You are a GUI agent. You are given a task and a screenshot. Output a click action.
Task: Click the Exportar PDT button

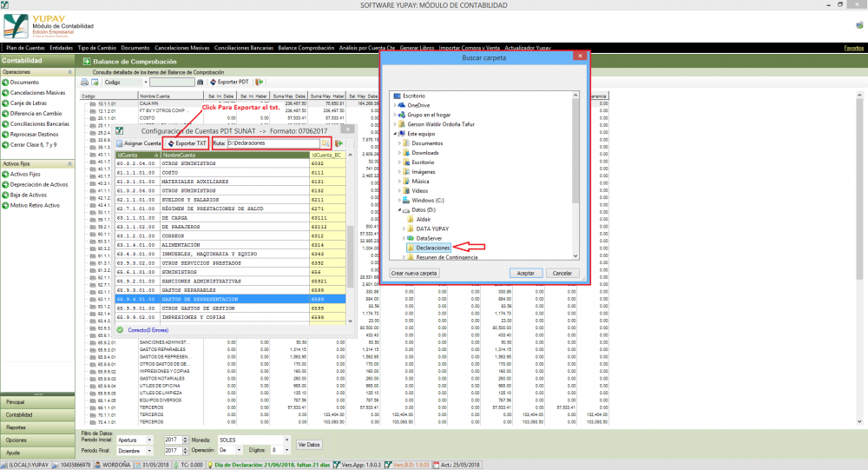coord(229,82)
